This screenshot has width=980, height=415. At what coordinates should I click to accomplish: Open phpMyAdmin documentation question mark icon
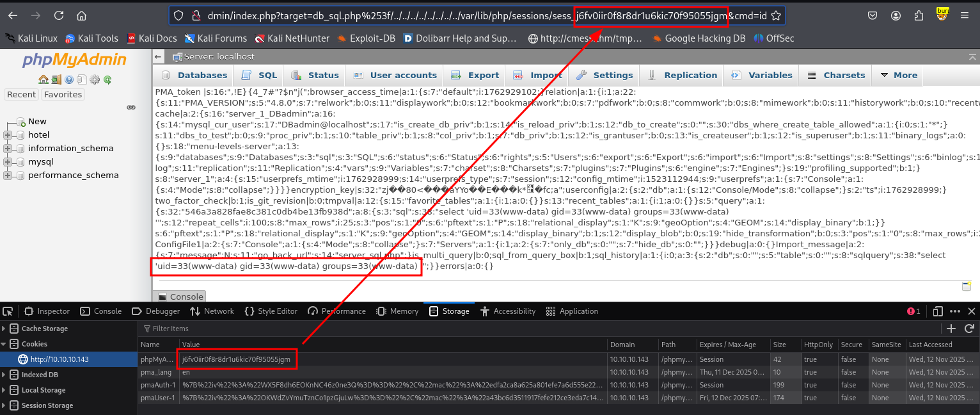click(69, 80)
